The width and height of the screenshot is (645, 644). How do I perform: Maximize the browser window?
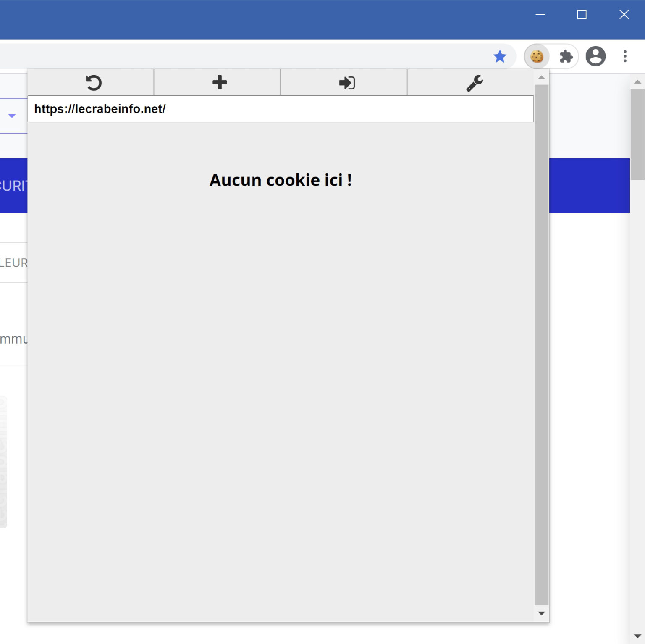(582, 15)
